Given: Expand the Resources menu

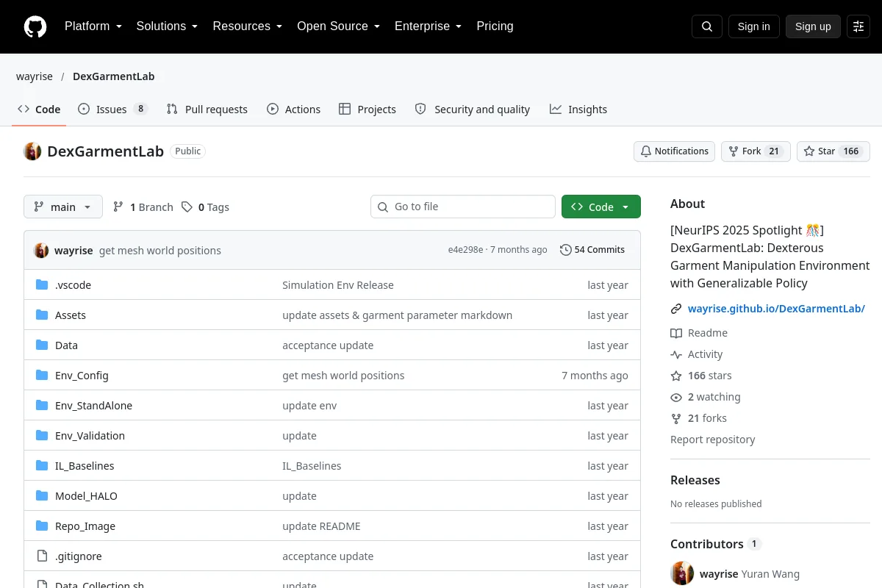Looking at the screenshot, I should (248, 26).
